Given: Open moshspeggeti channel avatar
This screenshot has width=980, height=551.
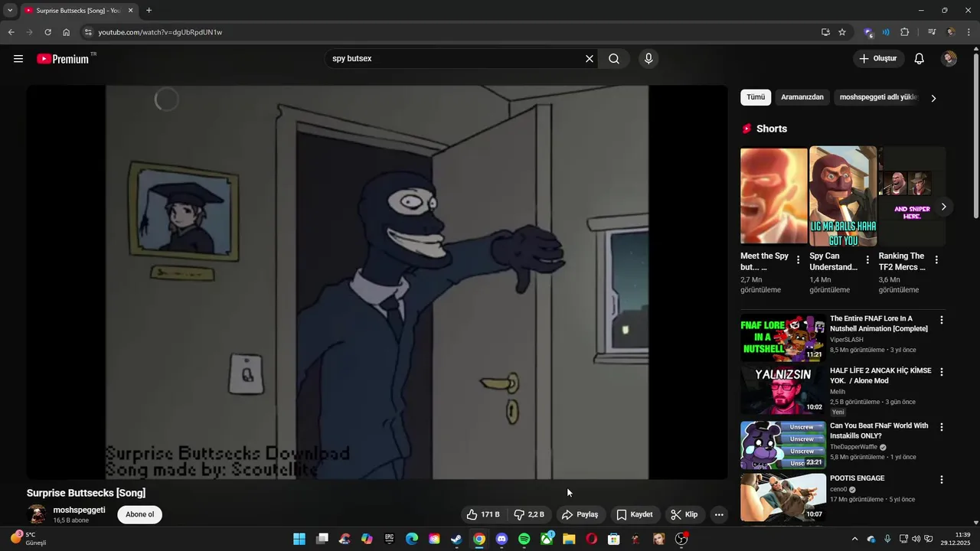Looking at the screenshot, I should tap(36, 514).
